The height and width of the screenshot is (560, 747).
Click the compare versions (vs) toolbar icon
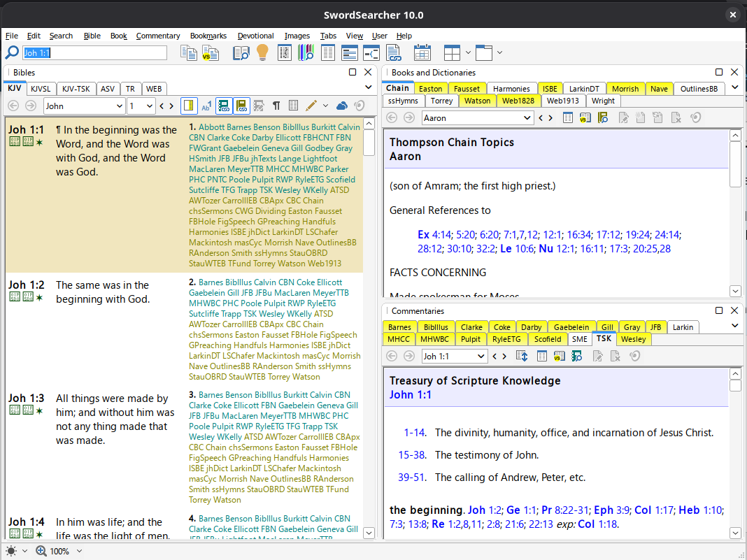coord(210,52)
